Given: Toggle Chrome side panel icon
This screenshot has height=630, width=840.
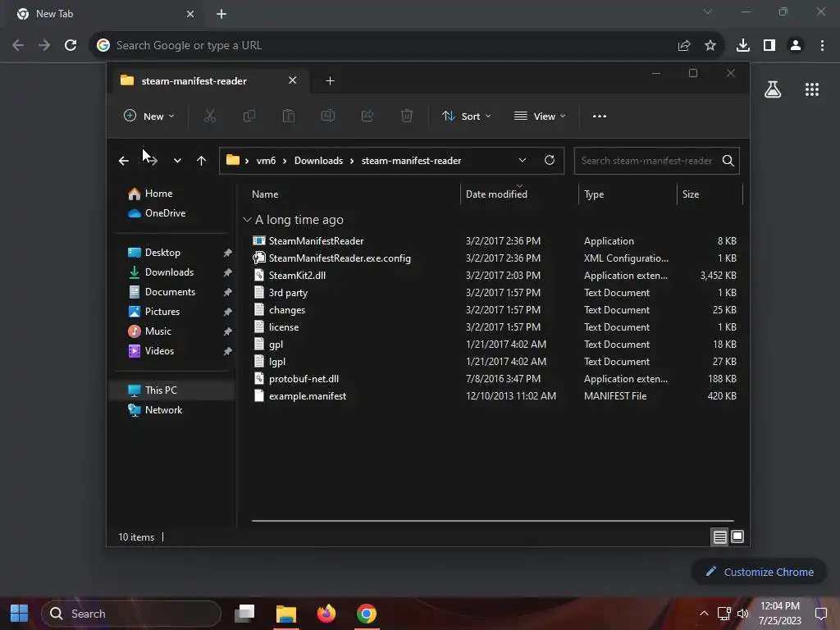Looking at the screenshot, I should (x=769, y=45).
